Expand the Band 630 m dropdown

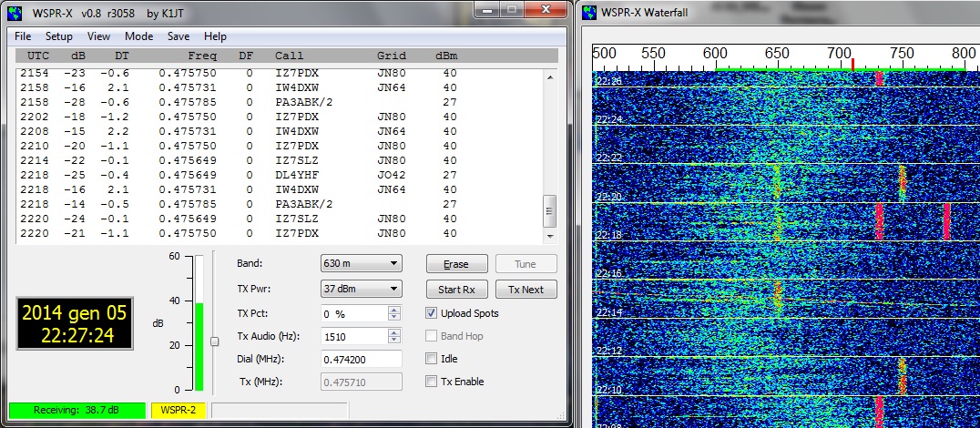click(x=362, y=264)
